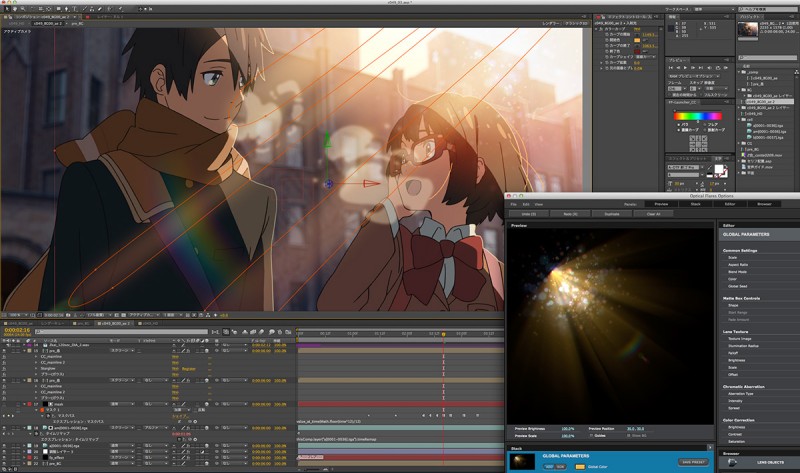
Task: Click eyedropper icon in Character panel
Action: click(710, 167)
